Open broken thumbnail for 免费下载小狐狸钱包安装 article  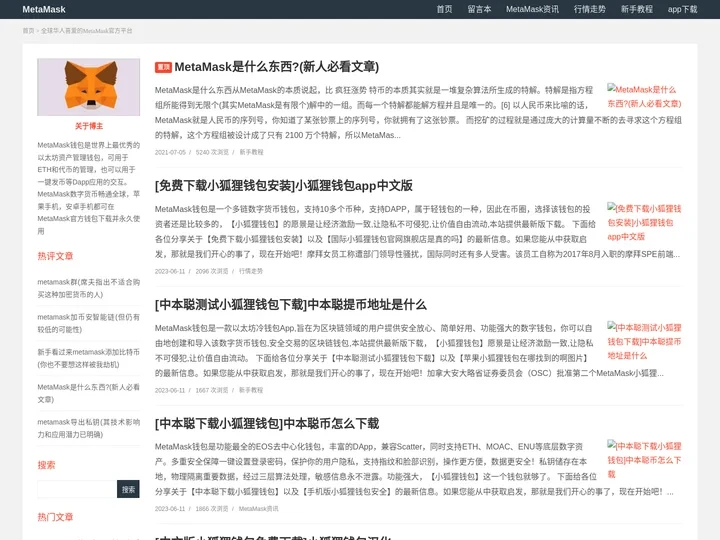point(644,222)
